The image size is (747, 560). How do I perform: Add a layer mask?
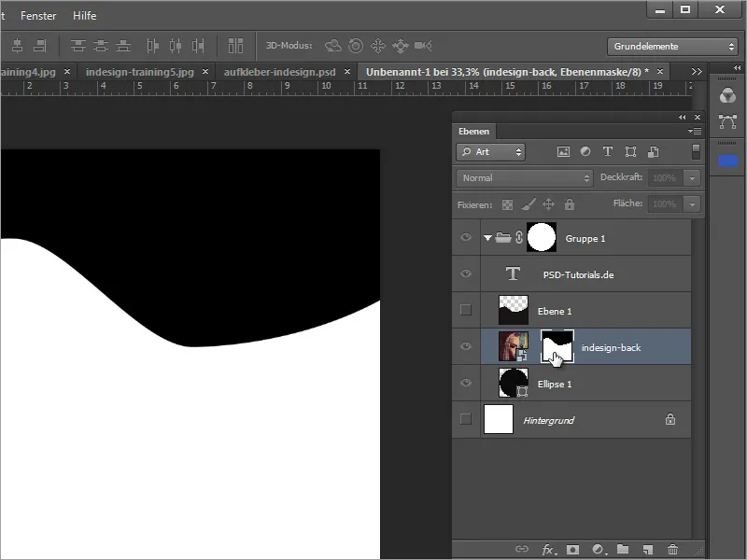[x=572, y=550]
